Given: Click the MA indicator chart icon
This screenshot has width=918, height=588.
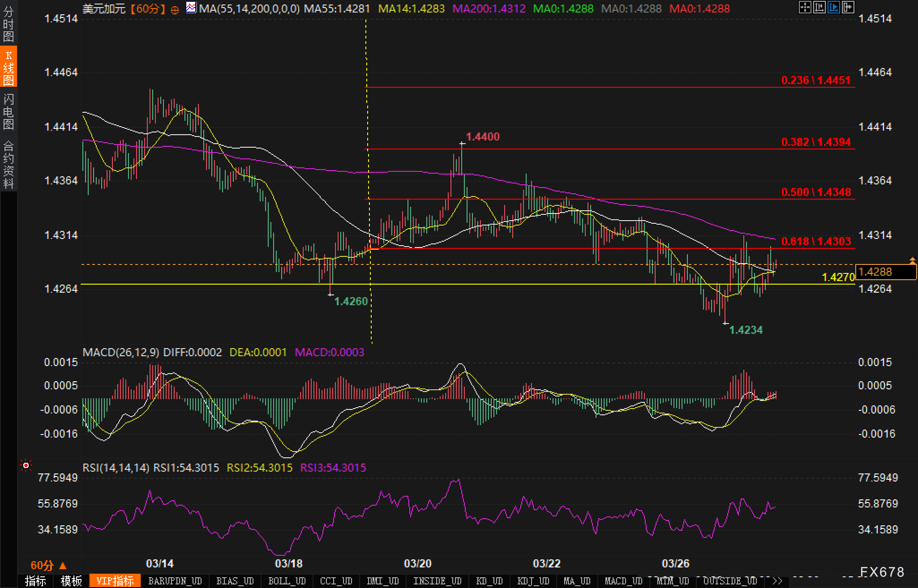Looking at the screenshot, I should [191, 8].
